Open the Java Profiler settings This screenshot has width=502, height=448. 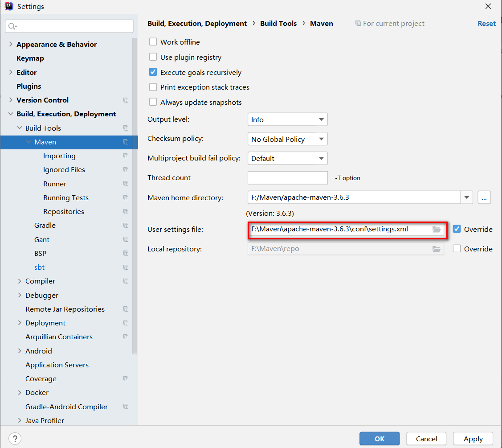[45, 420]
